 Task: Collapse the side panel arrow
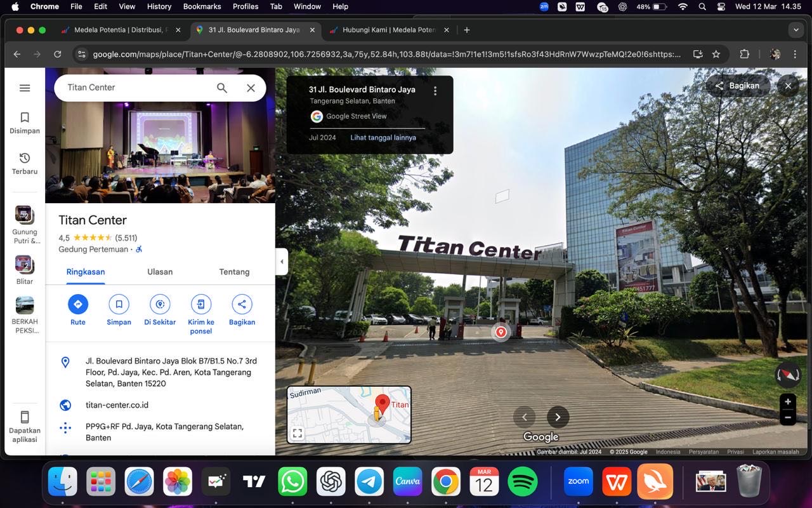[x=282, y=262]
